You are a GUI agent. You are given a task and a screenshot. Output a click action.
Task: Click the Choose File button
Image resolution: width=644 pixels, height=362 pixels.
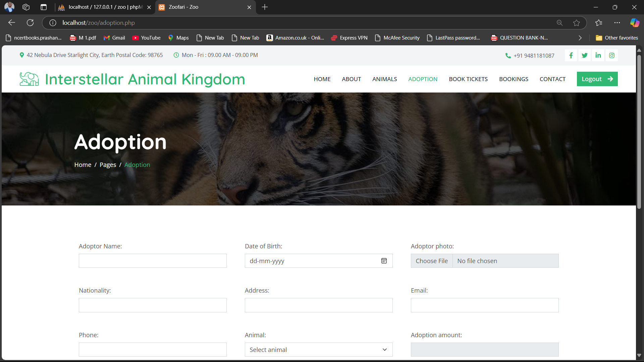point(432,261)
